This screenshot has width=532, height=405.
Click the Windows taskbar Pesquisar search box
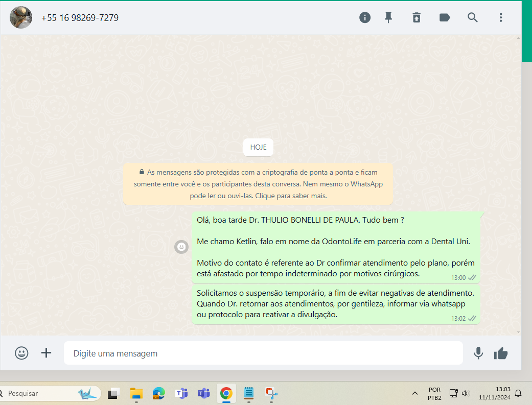pos(50,393)
